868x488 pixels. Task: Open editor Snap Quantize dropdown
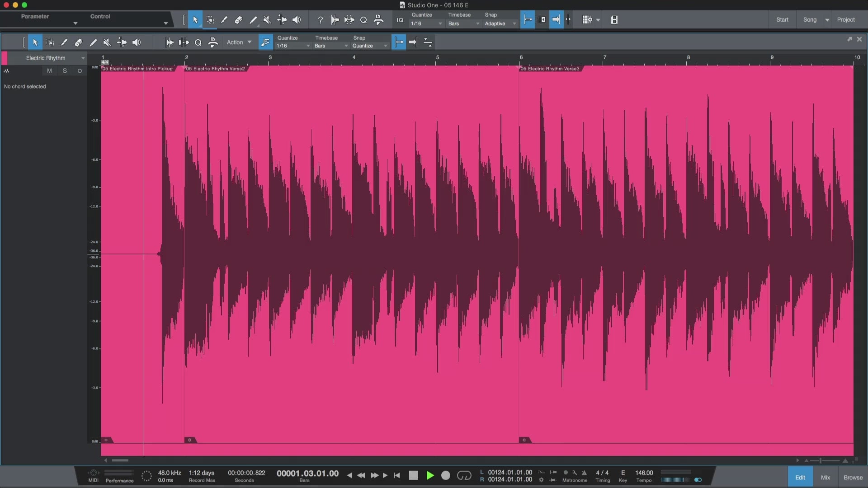(x=370, y=46)
